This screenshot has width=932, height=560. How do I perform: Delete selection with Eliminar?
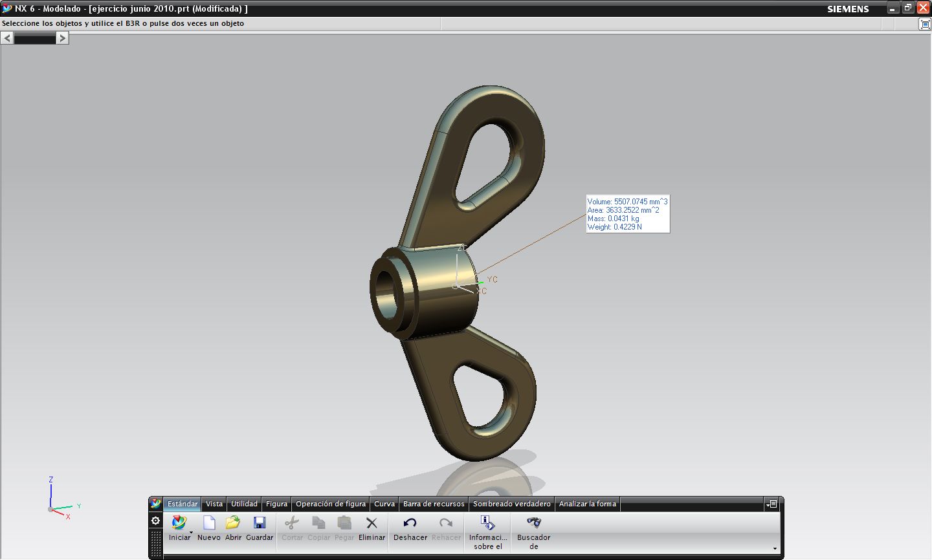[372, 522]
